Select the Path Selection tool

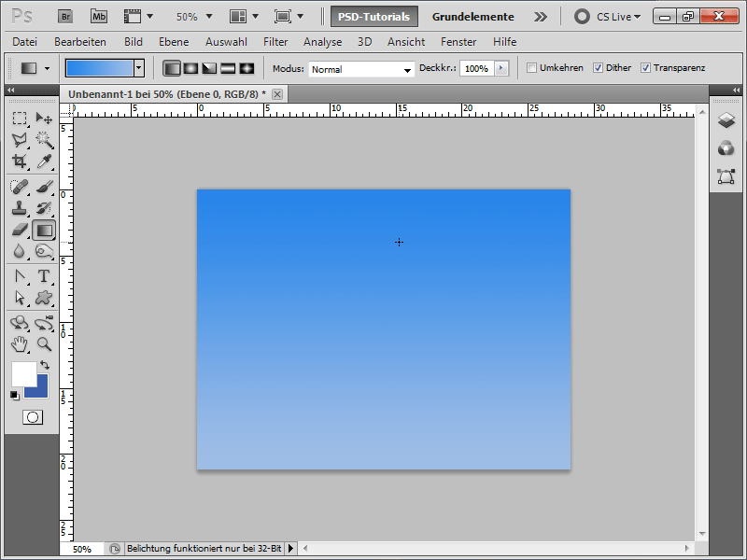(x=20, y=298)
